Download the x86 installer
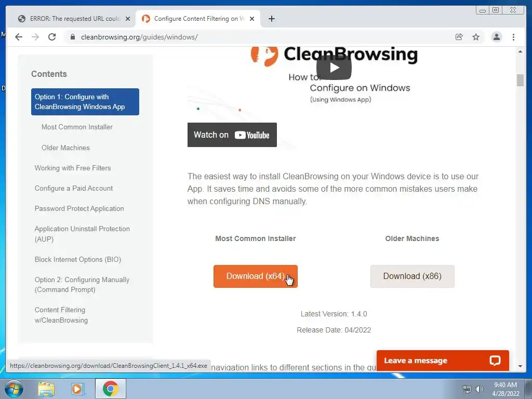 point(412,276)
